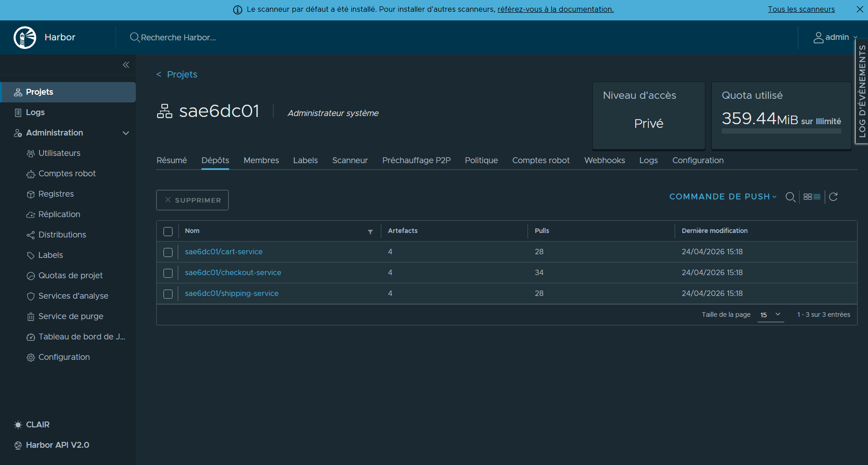The height and width of the screenshot is (465, 868).
Task: Sort by Pulls column header
Action: [x=542, y=231]
